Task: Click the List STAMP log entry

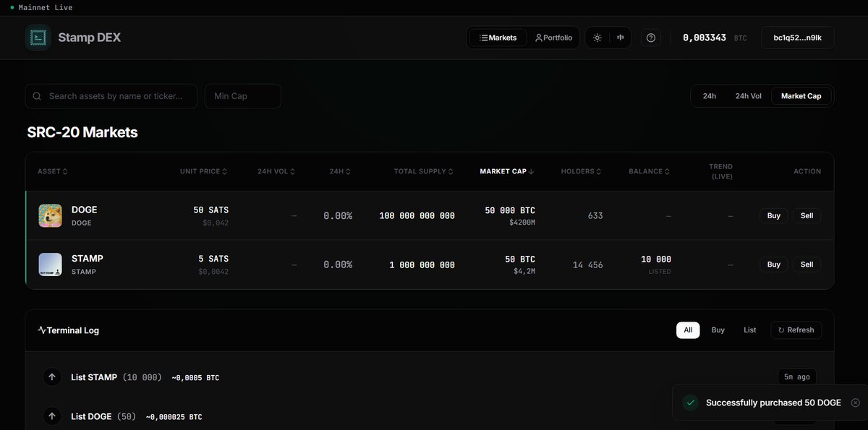Action: 430,377
